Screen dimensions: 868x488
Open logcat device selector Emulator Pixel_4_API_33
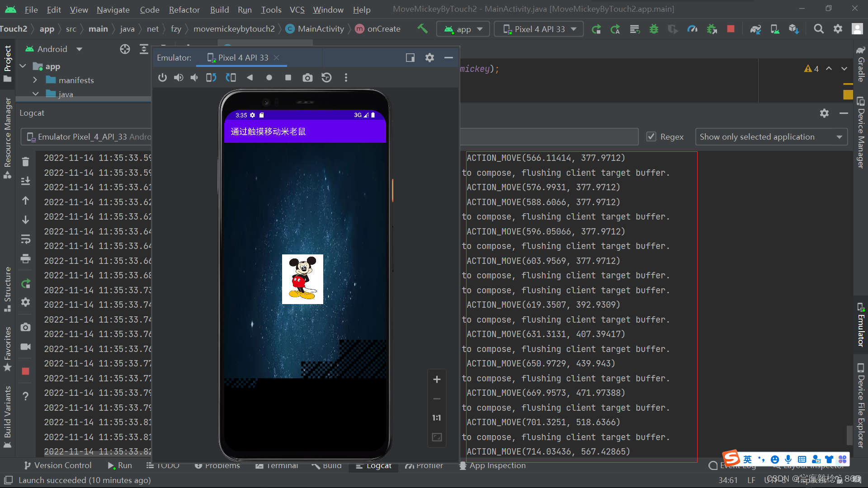pos(87,136)
